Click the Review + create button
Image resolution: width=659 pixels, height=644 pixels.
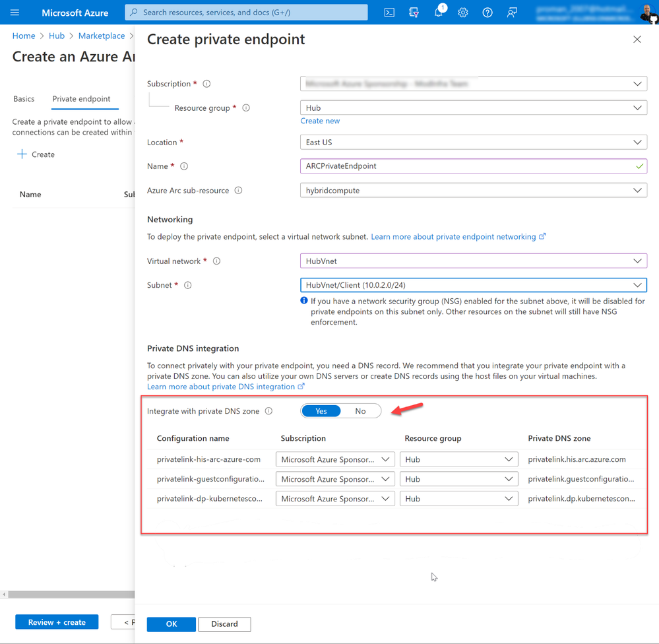click(57, 622)
